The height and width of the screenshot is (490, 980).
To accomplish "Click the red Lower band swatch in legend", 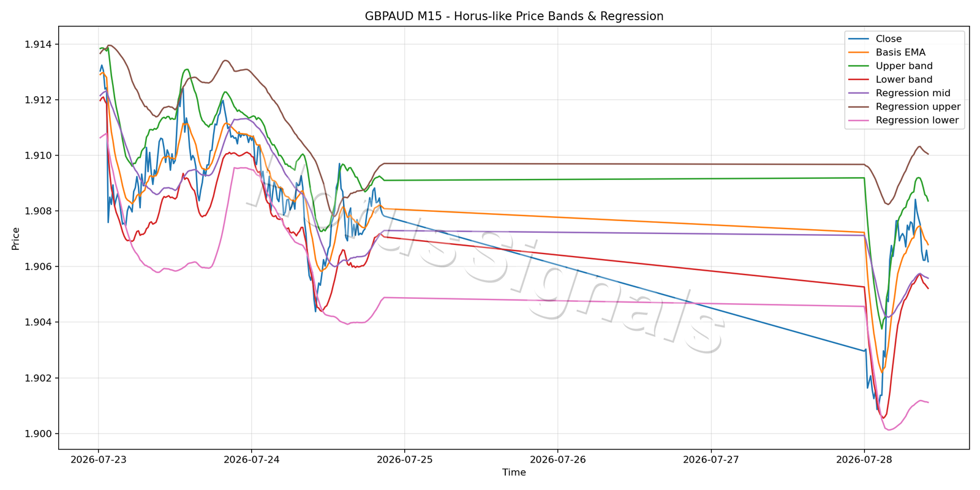I will (x=858, y=80).
